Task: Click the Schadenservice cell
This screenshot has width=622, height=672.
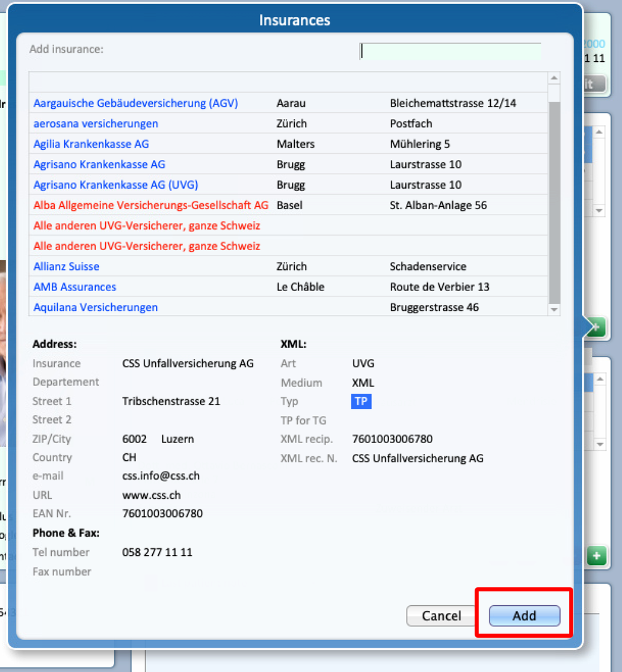Action: point(428,266)
